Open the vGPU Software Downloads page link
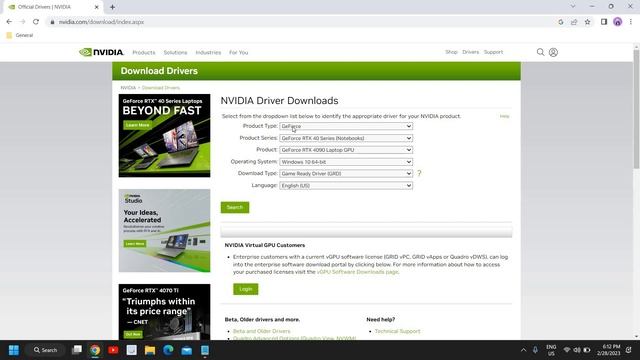Screen dimensions: 640x360 tap(357, 272)
